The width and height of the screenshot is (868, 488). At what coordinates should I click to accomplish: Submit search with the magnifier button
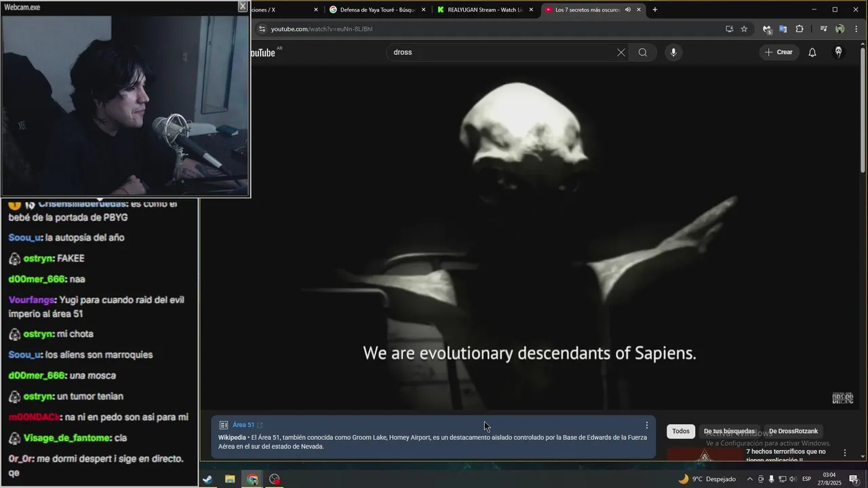coord(643,52)
